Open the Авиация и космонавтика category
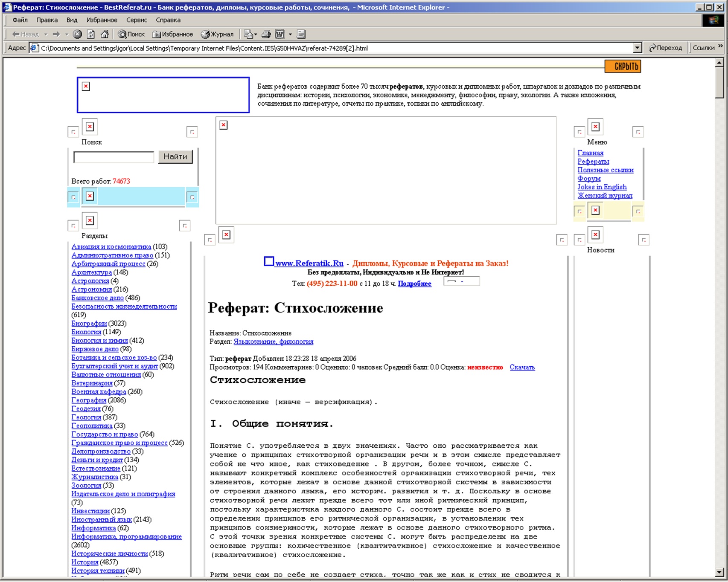 point(111,246)
